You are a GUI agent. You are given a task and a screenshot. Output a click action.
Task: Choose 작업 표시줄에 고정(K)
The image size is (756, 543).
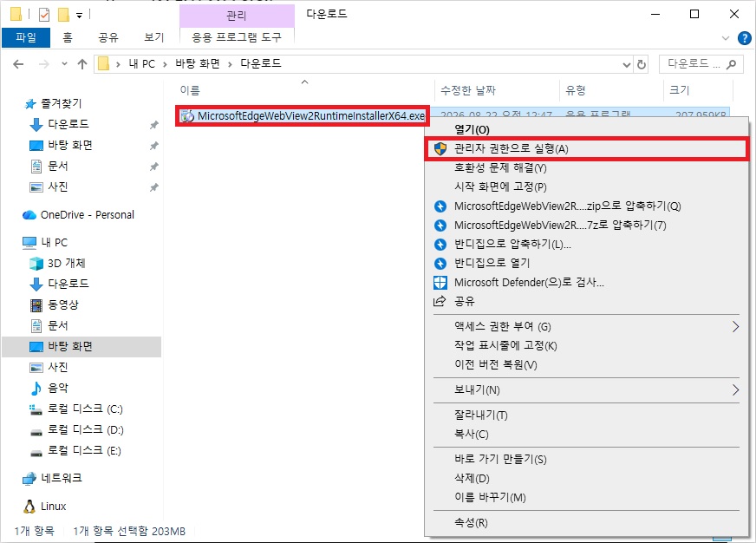pyautogui.click(x=586, y=346)
